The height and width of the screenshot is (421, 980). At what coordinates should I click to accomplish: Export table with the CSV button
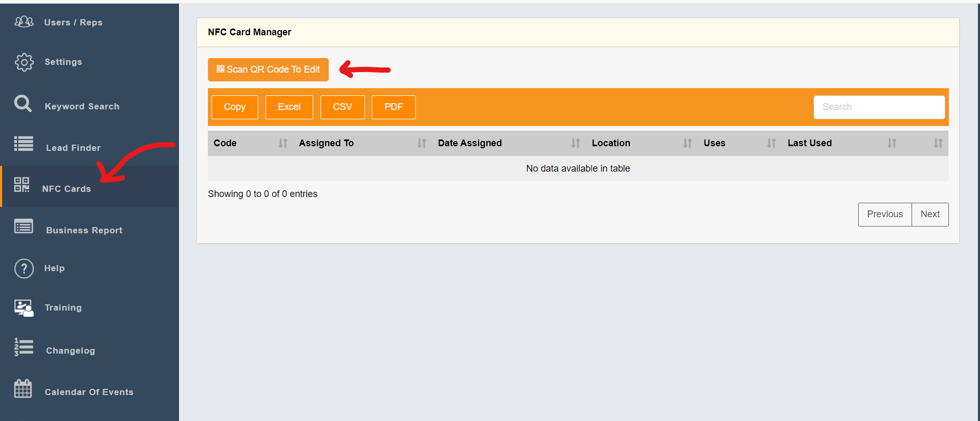[x=342, y=107]
